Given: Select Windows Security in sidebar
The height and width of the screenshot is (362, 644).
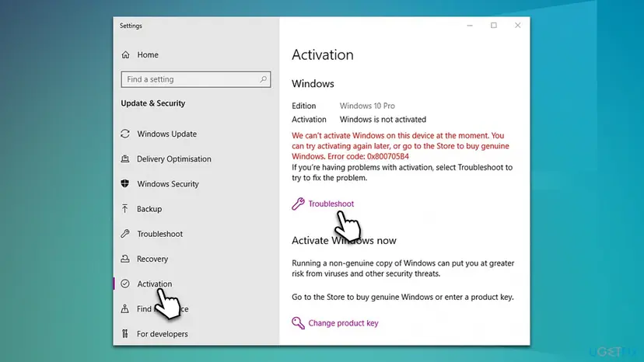Looking at the screenshot, I should (x=168, y=184).
